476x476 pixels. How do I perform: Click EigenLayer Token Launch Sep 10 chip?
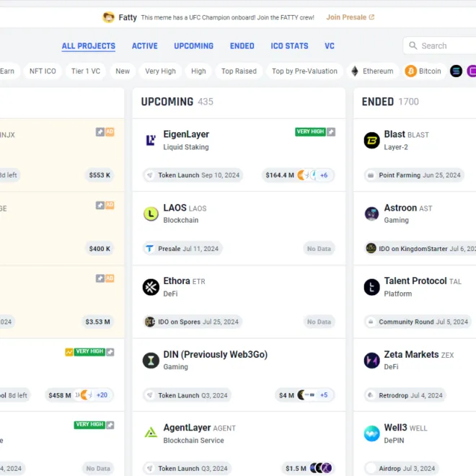[x=193, y=175]
